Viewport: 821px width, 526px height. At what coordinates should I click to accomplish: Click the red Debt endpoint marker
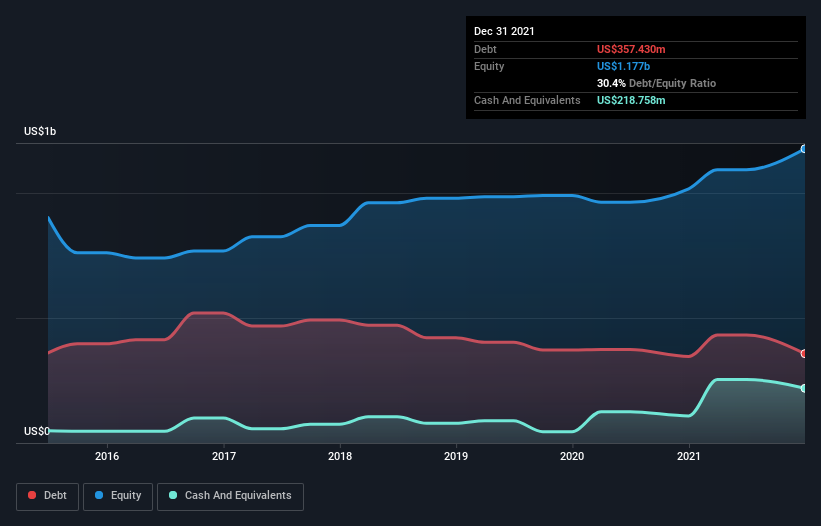(x=804, y=354)
